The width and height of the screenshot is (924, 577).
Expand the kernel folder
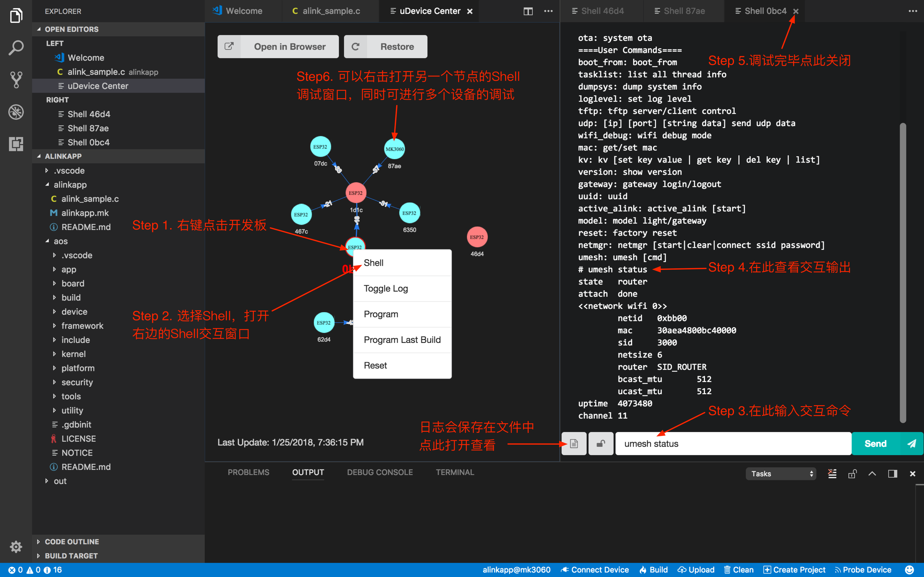pyautogui.click(x=73, y=354)
